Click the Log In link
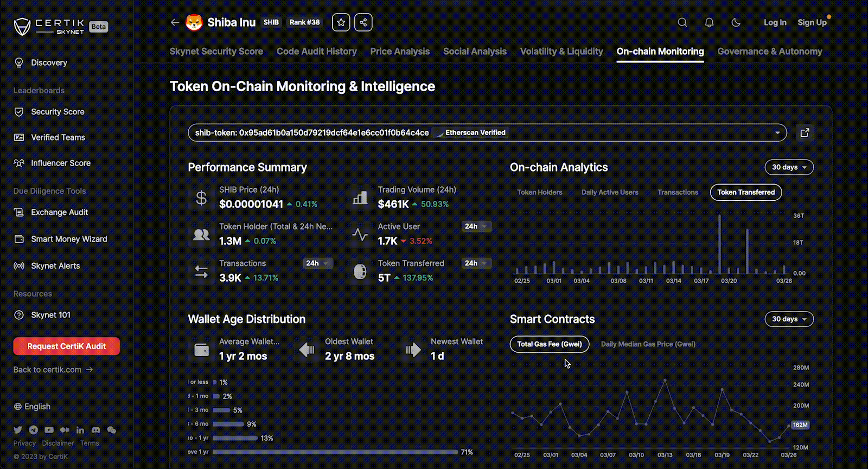 (775, 22)
